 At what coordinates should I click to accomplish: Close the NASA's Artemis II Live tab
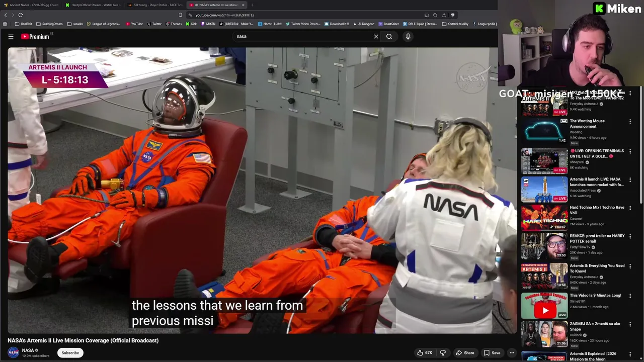coord(243,5)
